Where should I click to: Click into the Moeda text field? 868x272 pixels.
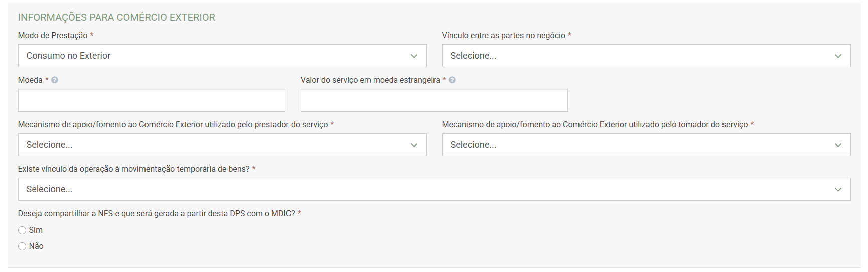point(152,100)
